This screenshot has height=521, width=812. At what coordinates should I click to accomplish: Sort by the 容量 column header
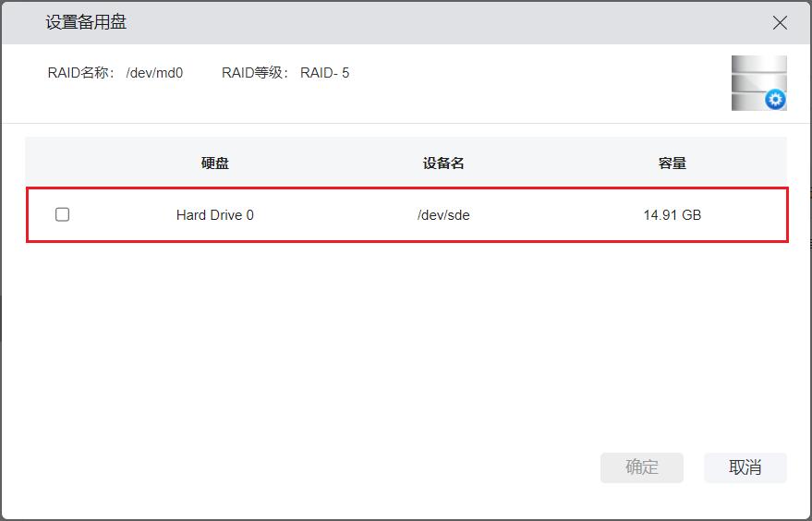click(672, 164)
